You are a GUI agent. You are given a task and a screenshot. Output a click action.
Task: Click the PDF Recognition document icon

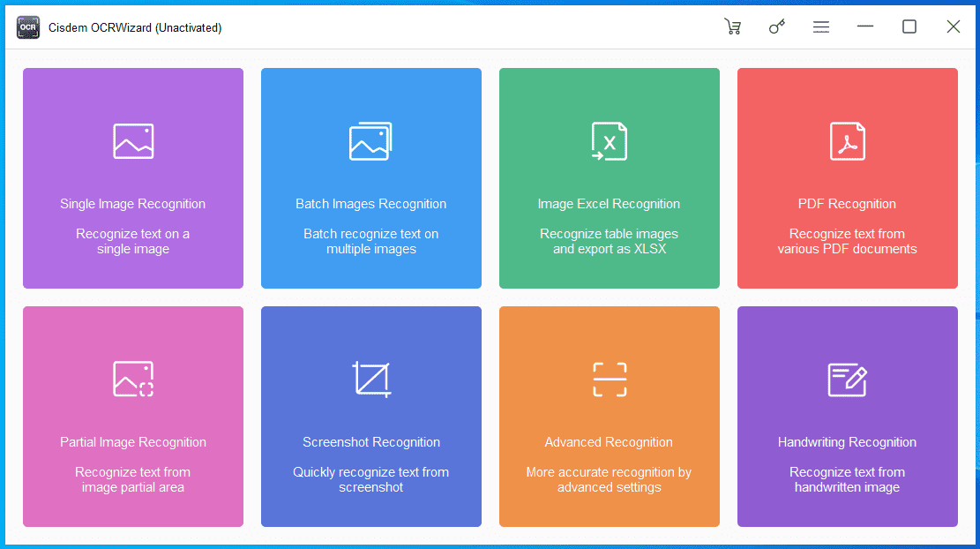coord(847,141)
